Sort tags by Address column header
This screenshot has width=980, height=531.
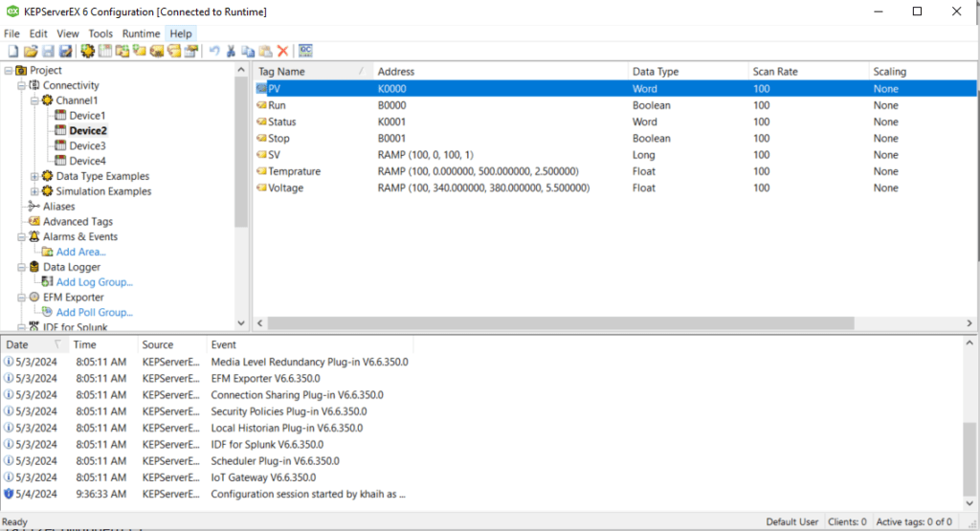pos(501,72)
